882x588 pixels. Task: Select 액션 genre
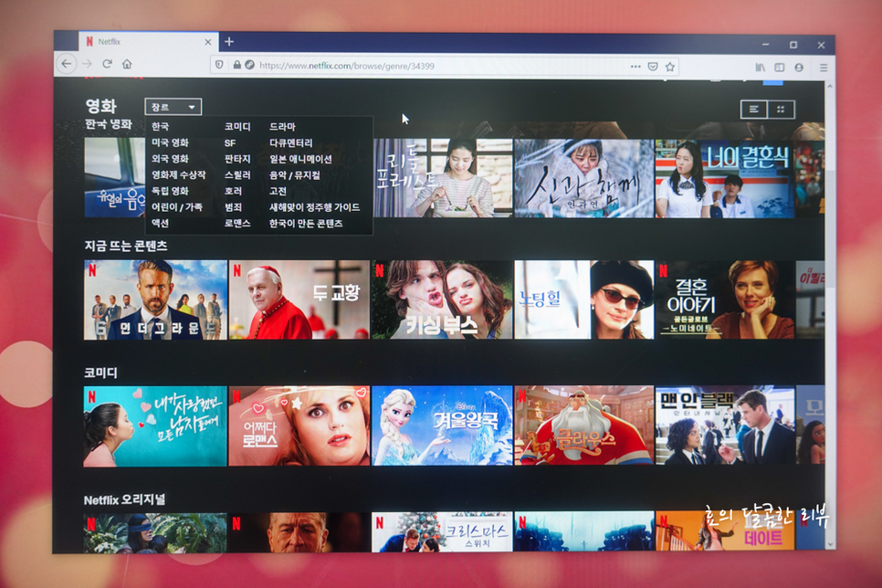161,224
